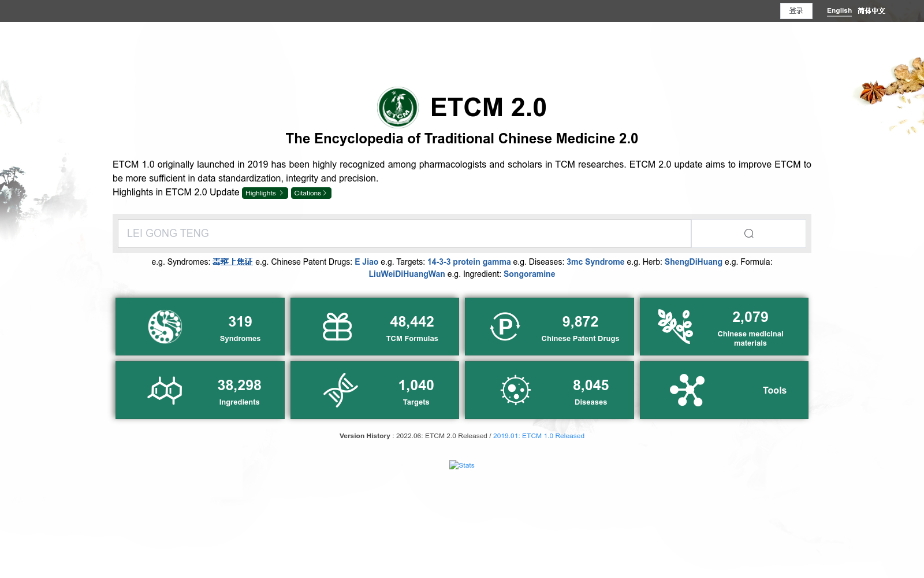Open the 3mc Syndrome example link

595,262
